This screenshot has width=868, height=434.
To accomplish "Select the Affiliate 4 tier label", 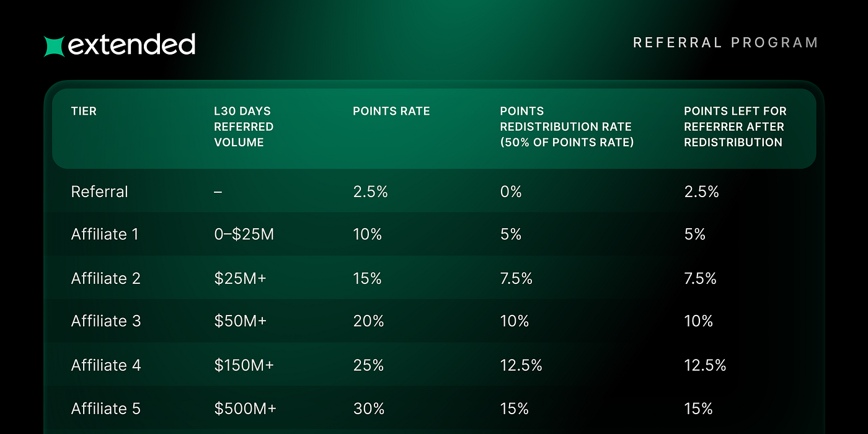I will [x=106, y=365].
